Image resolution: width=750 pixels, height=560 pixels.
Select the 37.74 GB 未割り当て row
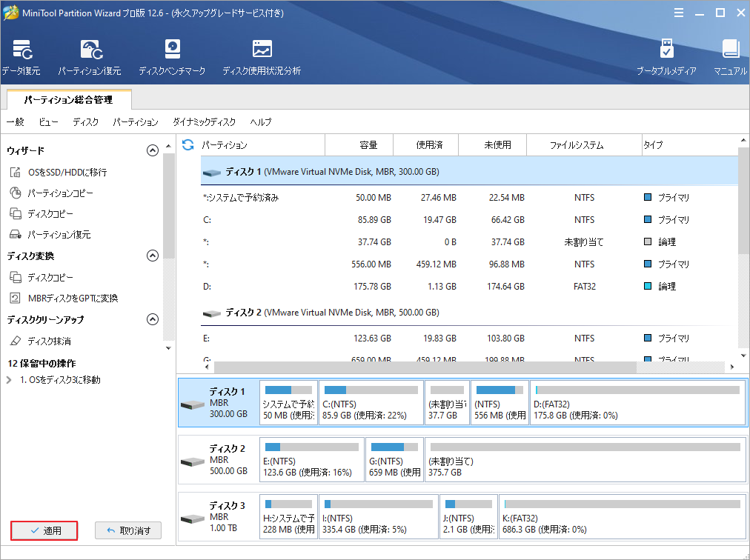pyautogui.click(x=469, y=242)
